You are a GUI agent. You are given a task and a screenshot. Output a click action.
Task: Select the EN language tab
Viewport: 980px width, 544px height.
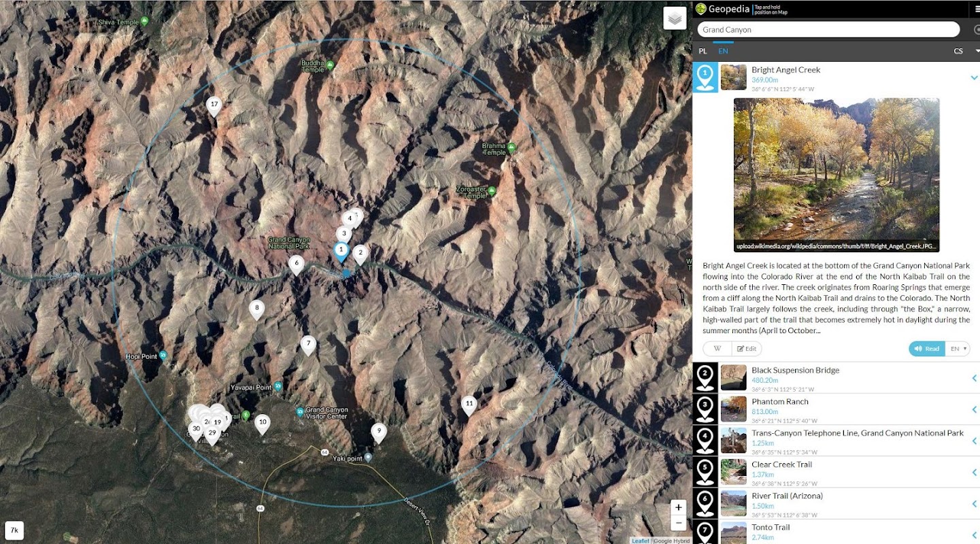pos(723,51)
